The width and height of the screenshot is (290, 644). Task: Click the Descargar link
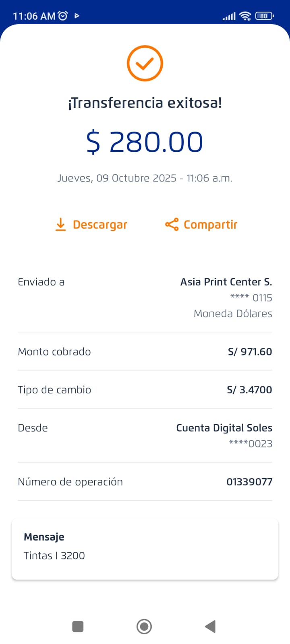100,225
